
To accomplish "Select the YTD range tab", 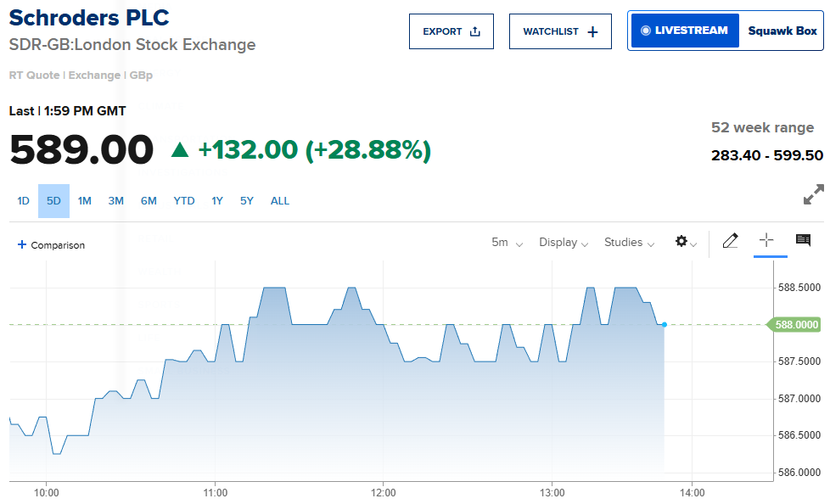I will 184,201.
